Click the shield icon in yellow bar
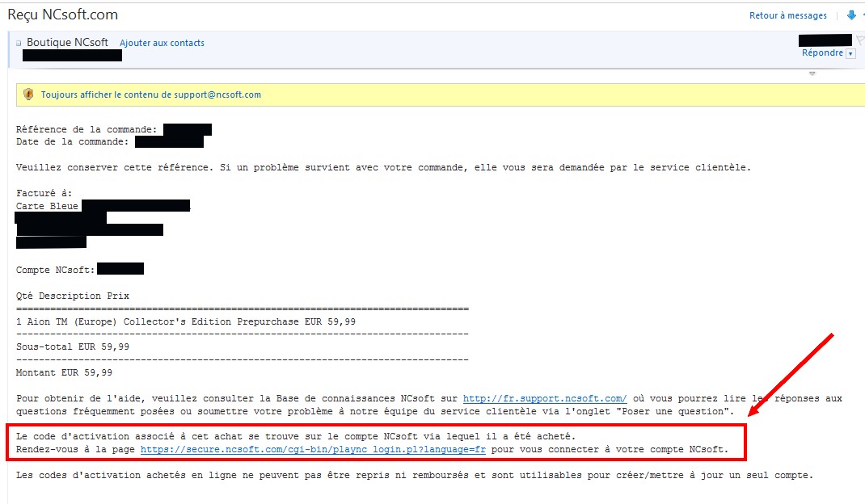Image resolution: width=865 pixels, height=504 pixels. pos(28,94)
